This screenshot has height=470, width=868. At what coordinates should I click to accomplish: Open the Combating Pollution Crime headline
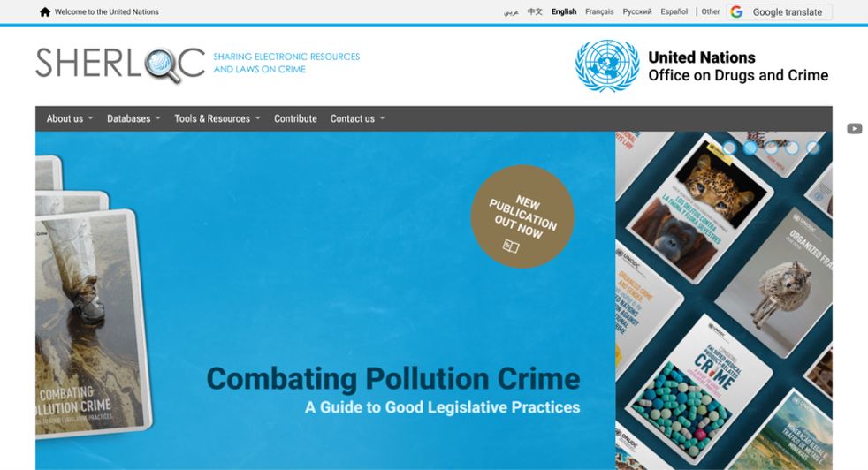click(x=393, y=379)
